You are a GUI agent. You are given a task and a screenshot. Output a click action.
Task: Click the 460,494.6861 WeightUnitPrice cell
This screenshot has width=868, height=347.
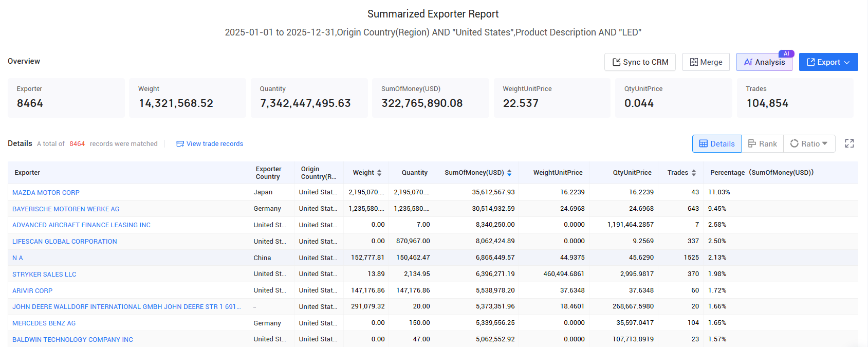tap(564, 274)
